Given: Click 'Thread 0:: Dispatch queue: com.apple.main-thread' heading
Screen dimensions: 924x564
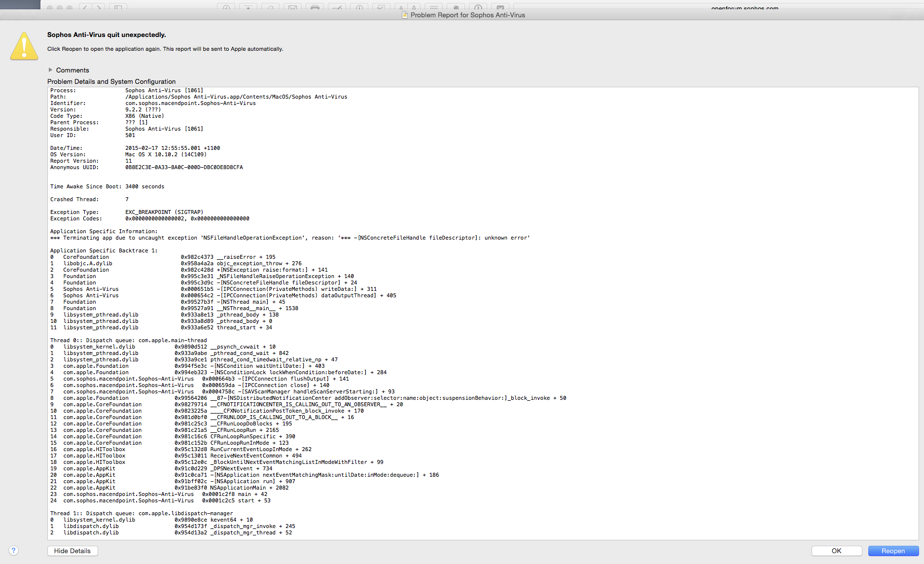Looking at the screenshot, I should (129, 340).
